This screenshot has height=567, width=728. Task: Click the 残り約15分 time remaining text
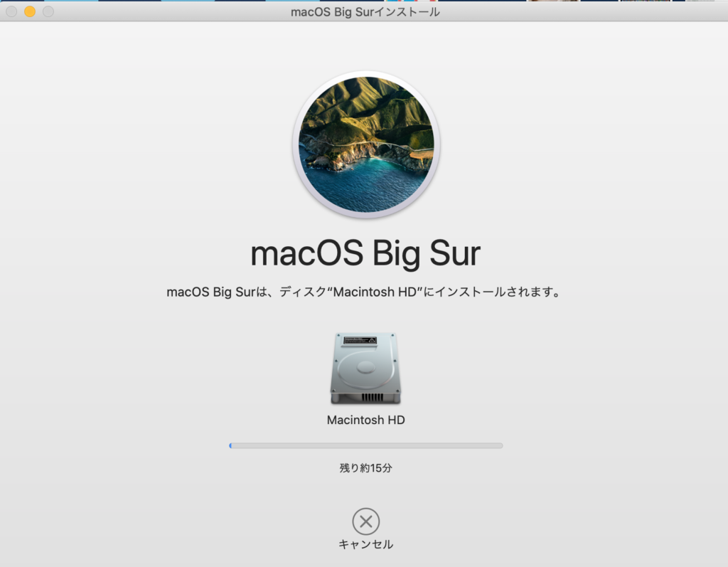point(365,467)
